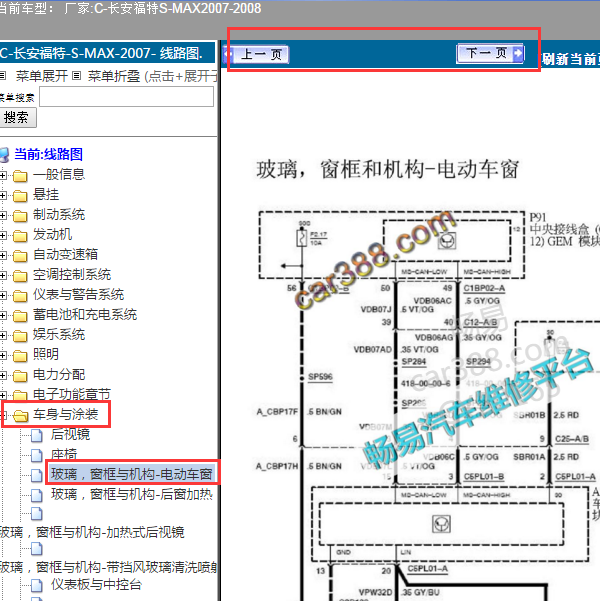Viewport: 600px width, 601px height.
Task: Go to previous page with 上一页 button
Action: pos(257,54)
